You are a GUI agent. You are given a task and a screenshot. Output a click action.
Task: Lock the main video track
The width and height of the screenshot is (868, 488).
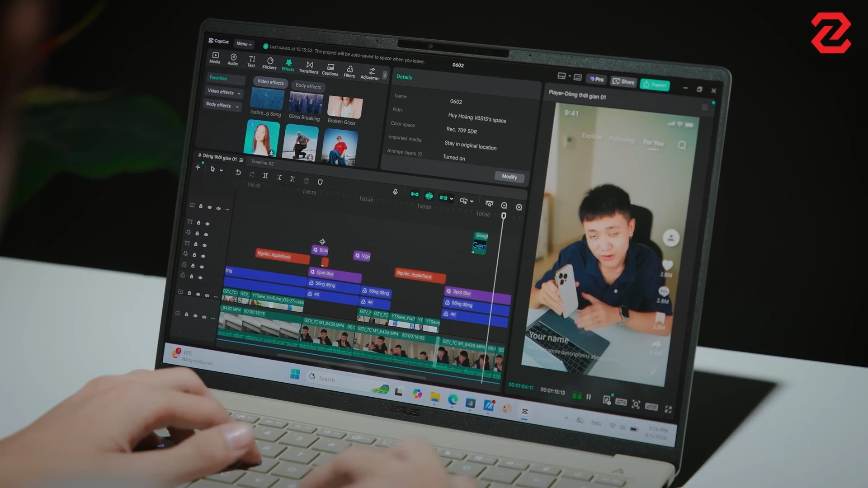tap(186, 314)
